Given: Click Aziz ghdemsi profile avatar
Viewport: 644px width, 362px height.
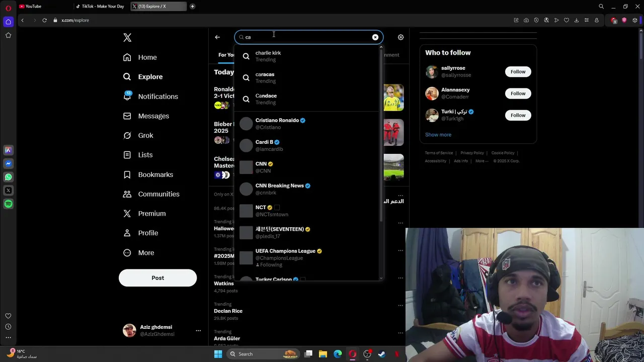Looking at the screenshot, I should click(x=129, y=330).
